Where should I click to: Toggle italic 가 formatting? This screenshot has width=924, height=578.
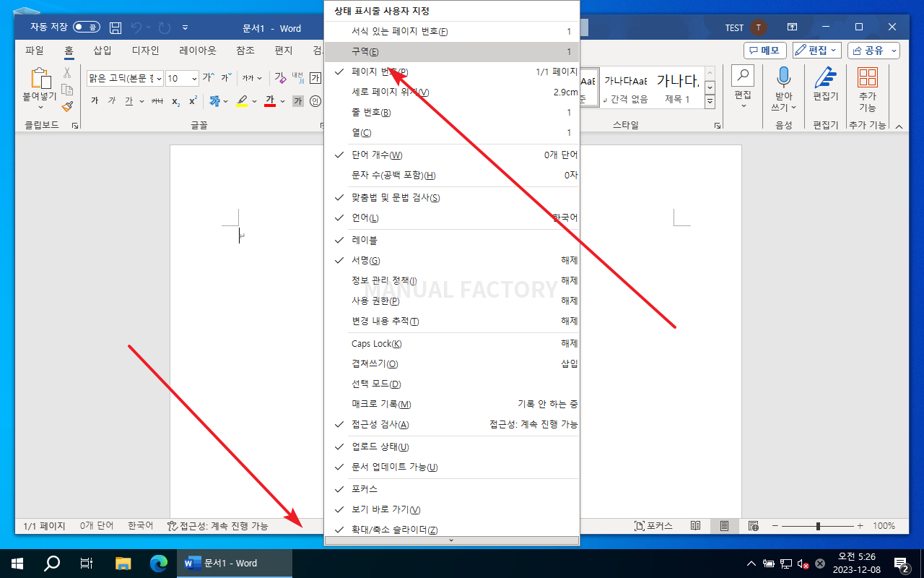click(x=111, y=101)
